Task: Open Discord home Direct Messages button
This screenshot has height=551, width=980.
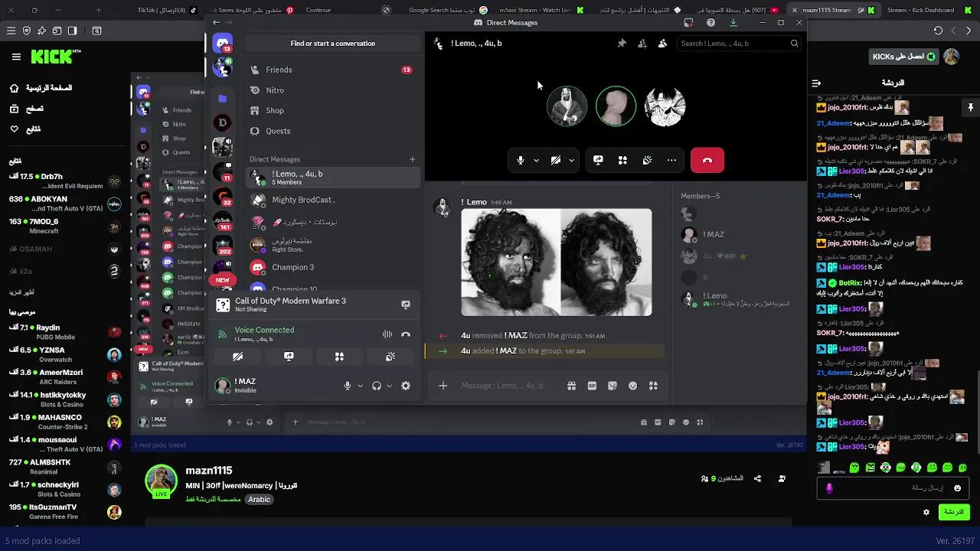Action: pos(223,44)
